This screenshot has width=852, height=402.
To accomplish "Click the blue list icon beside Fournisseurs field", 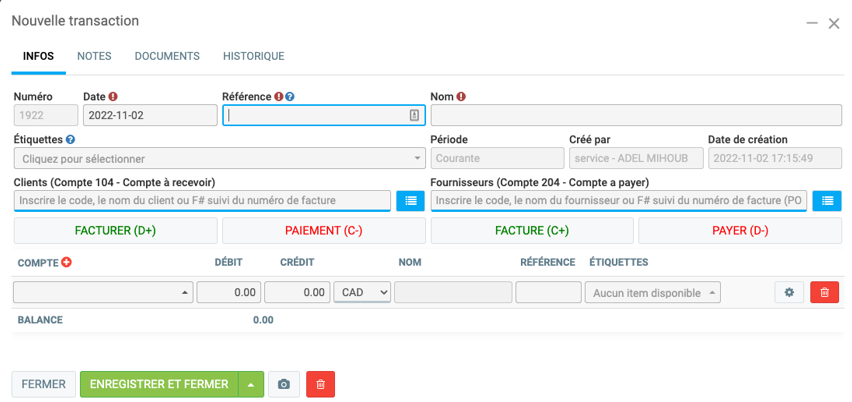I will pyautogui.click(x=826, y=201).
